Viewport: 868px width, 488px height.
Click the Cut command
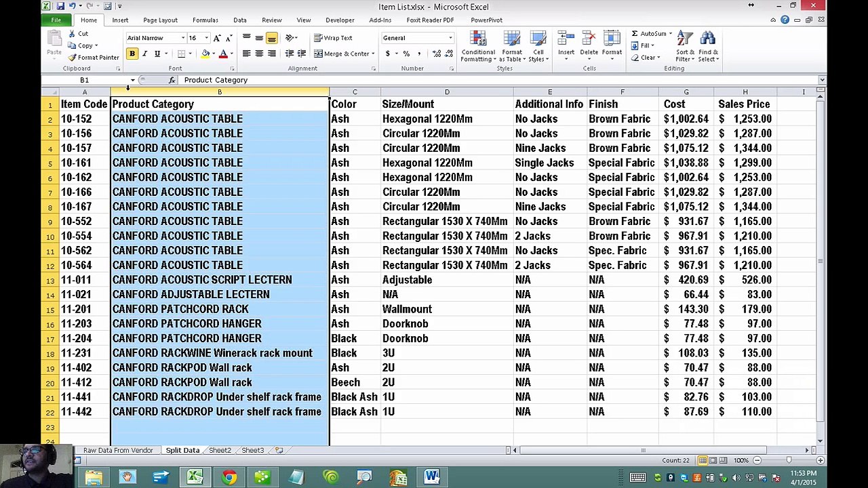click(x=78, y=34)
